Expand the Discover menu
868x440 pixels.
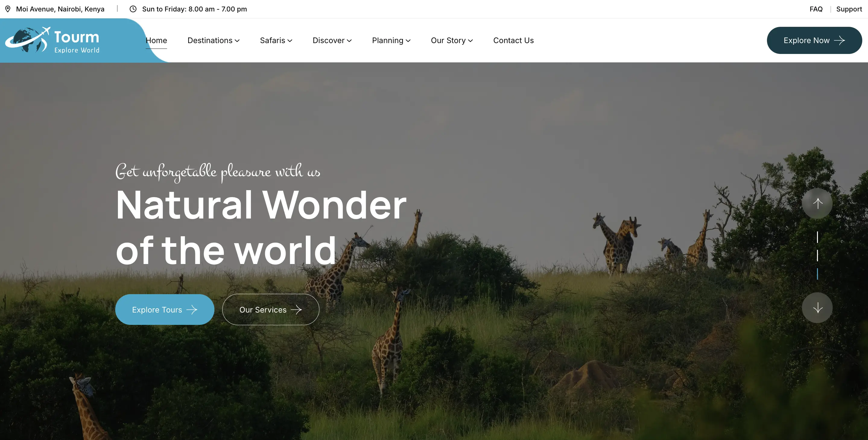(x=332, y=40)
